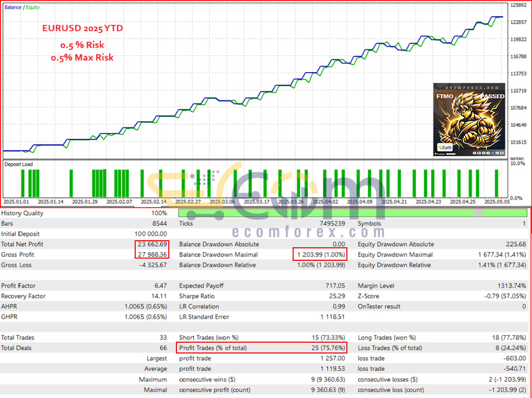Select the Balance legend label on chart
This screenshot has height=398, width=532.
pyautogui.click(x=13, y=8)
